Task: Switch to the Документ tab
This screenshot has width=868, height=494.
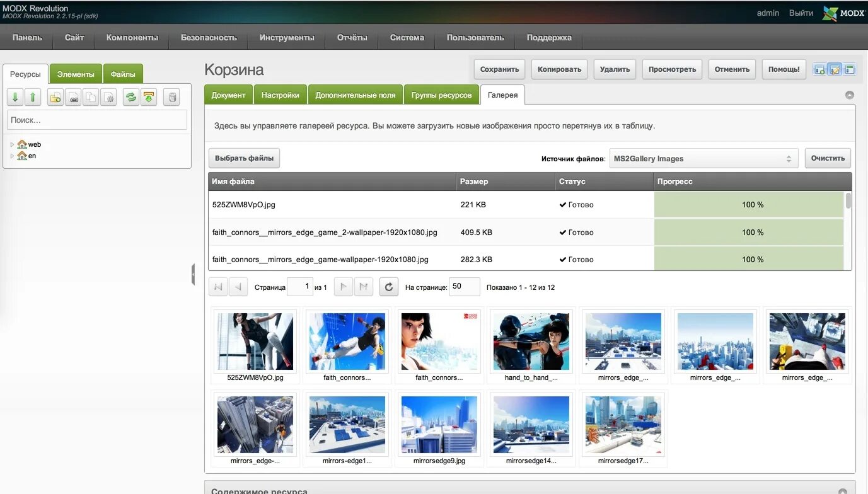Action: coord(228,95)
